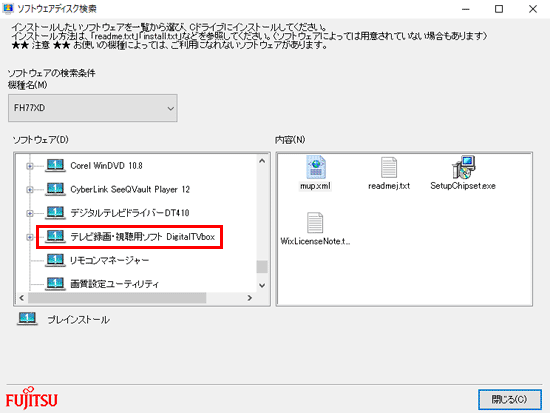Select CyberLink SeeQVault Player 12 entry
Screen dimensions: 550x413
tap(130, 189)
